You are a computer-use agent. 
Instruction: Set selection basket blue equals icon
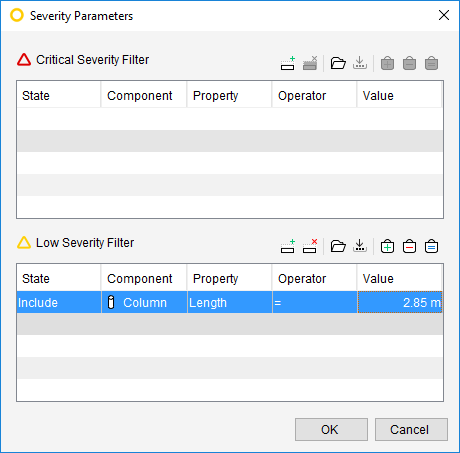click(431, 246)
